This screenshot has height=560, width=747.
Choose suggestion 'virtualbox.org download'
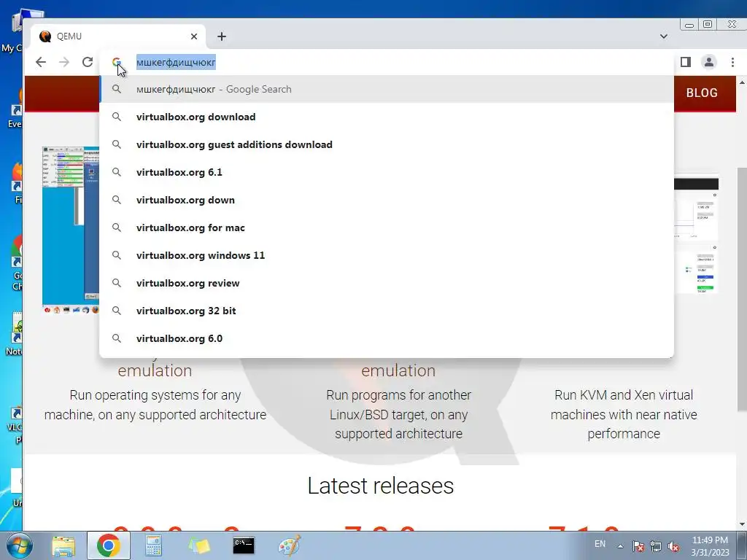pyautogui.click(x=387, y=117)
